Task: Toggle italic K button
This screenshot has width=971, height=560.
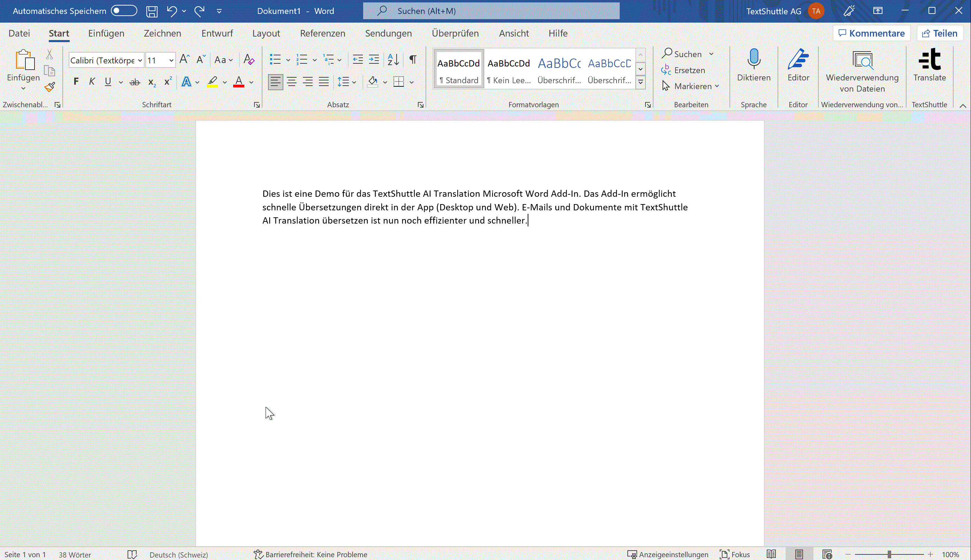Action: [x=92, y=81]
